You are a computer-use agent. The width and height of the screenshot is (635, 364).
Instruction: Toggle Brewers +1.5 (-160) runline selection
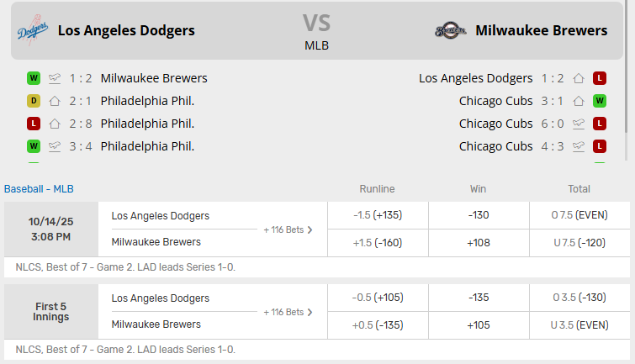tap(377, 242)
